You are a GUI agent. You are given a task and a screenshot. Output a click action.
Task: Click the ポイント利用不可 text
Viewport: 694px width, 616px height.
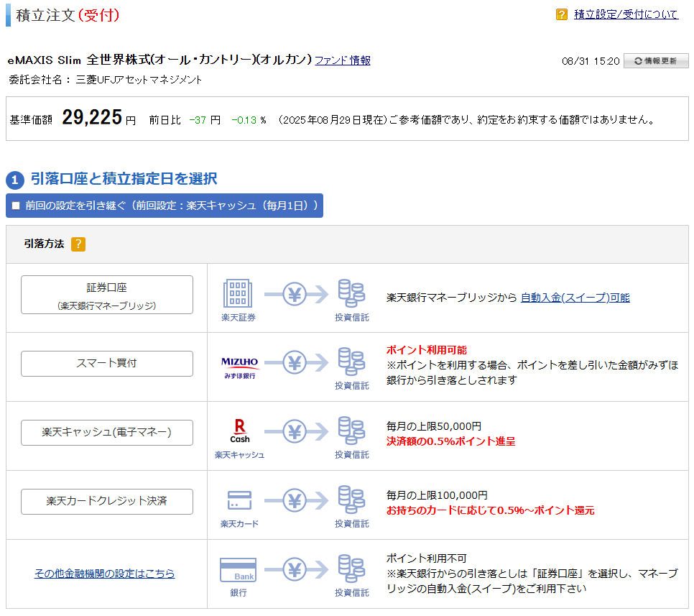tap(427, 559)
